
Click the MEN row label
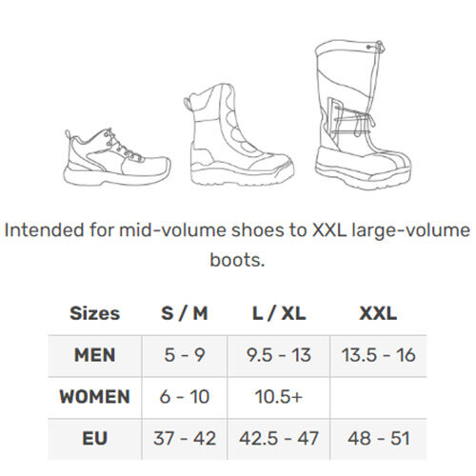point(95,355)
